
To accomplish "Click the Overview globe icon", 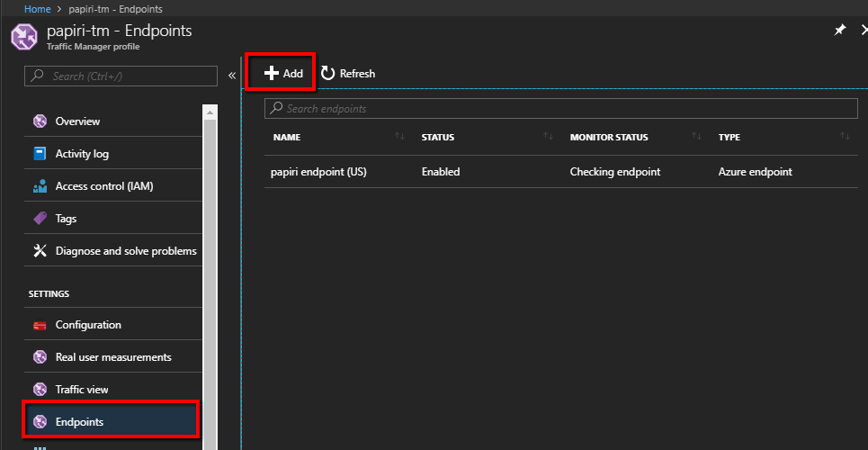I will click(x=40, y=121).
